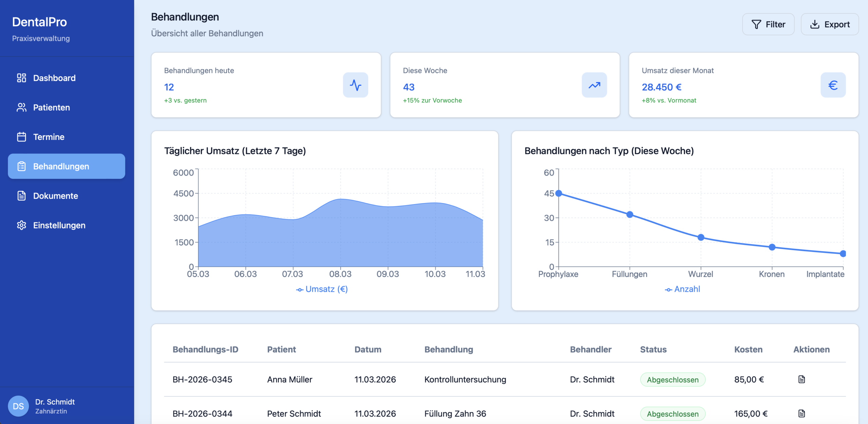Screen dimensions: 868x424
Task: Click the Einstellungen gear icon
Action: pyautogui.click(x=21, y=225)
